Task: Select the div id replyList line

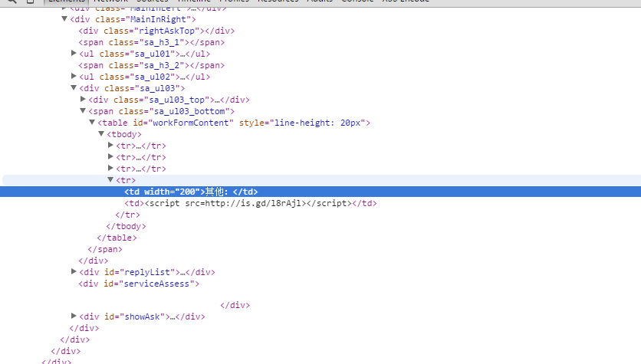Action: (x=147, y=272)
